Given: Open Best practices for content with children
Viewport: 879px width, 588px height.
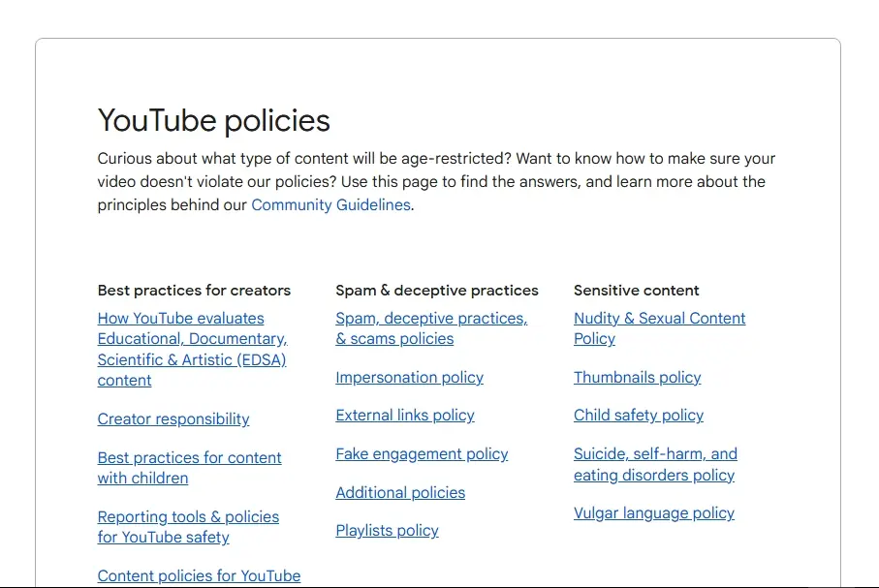Looking at the screenshot, I should point(190,468).
